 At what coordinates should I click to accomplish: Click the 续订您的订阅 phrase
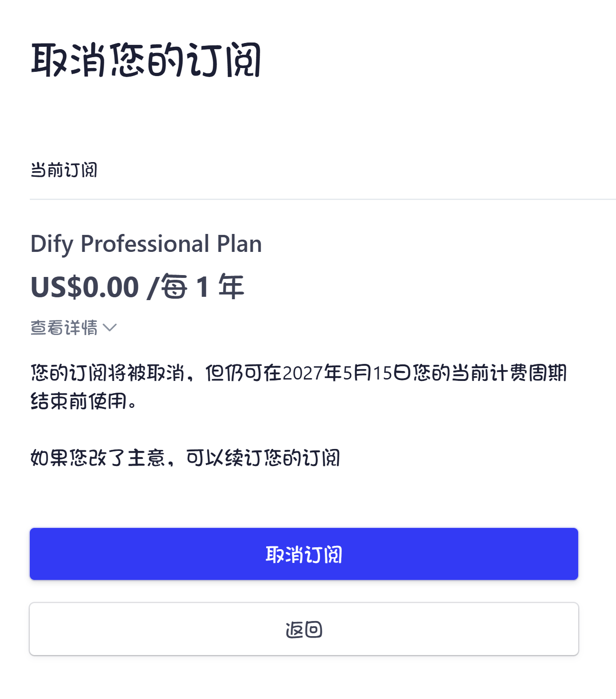(x=282, y=458)
